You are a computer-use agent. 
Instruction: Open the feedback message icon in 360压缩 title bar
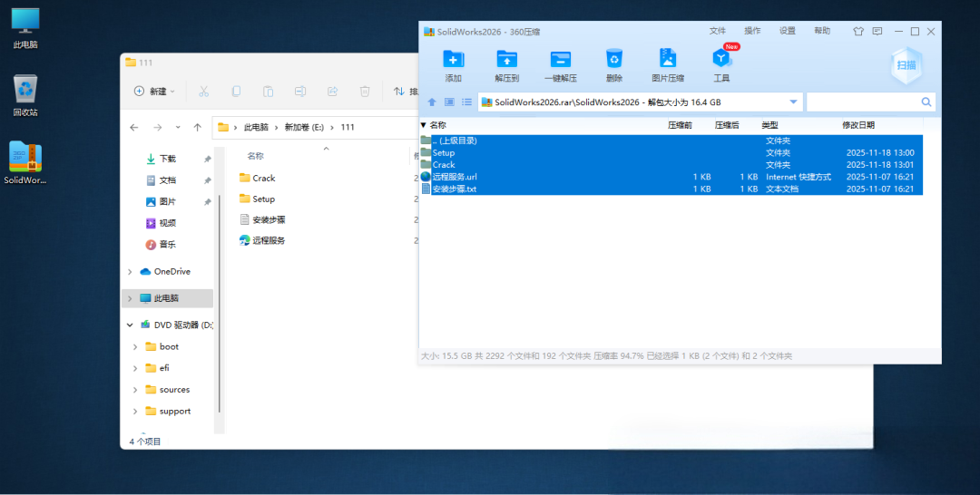point(877,31)
